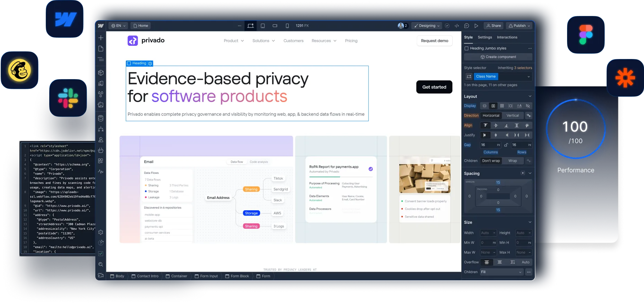Click the Webflow logo in the top left
Image resolution: width=644 pixels, height=305 pixels.
(x=101, y=26)
